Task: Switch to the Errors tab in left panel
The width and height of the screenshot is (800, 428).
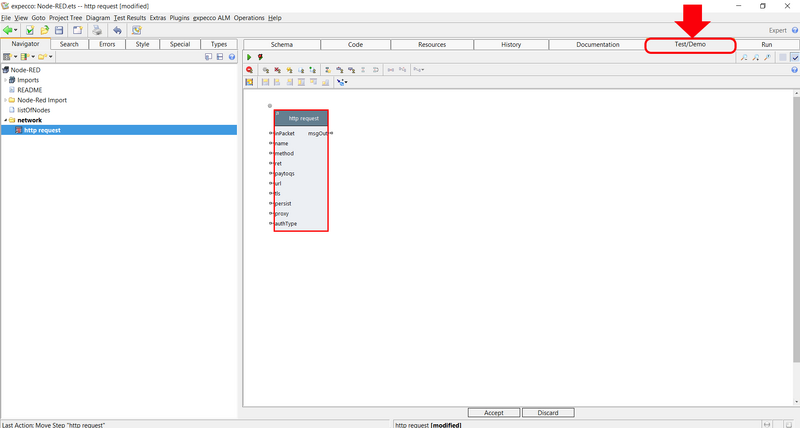Action: coord(106,44)
